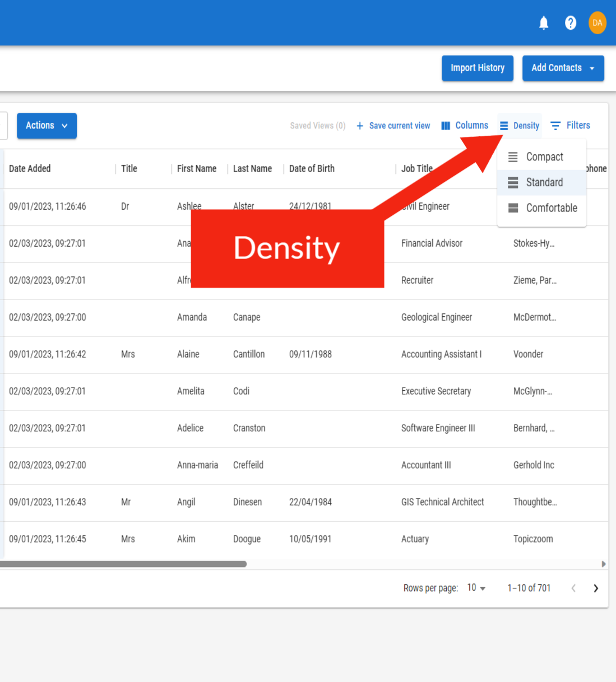Click the horizontal table scrollbar

tap(123, 564)
